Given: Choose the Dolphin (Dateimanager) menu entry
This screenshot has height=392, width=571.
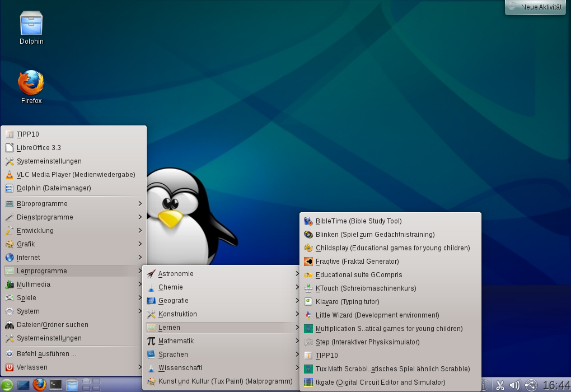Looking at the screenshot, I should (x=73, y=188).
